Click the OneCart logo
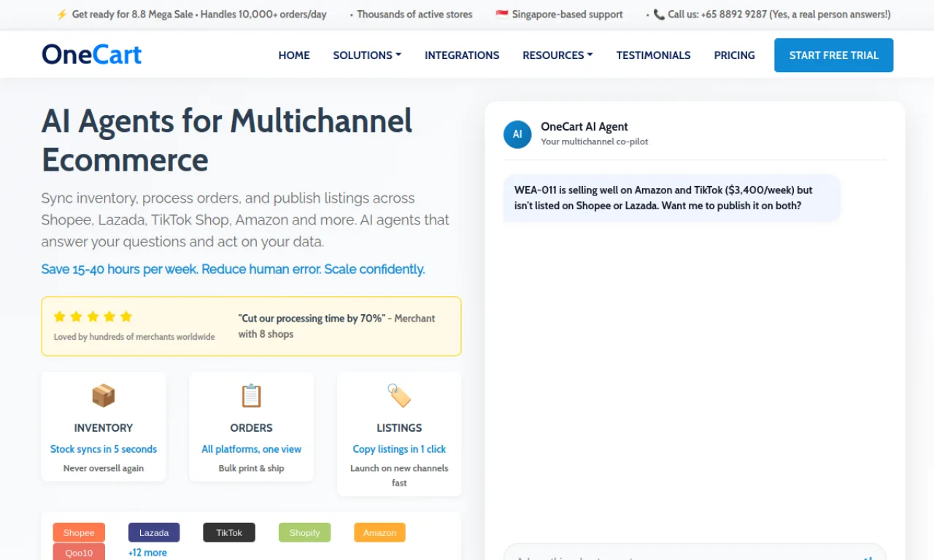This screenshot has width=934, height=560. pyautogui.click(x=91, y=55)
